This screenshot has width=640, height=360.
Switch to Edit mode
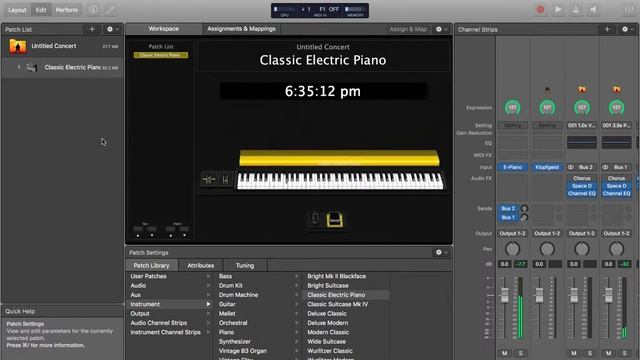[x=41, y=10]
